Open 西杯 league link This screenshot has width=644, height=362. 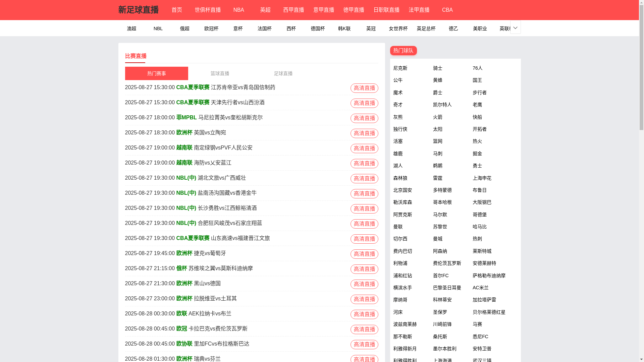coord(291,28)
